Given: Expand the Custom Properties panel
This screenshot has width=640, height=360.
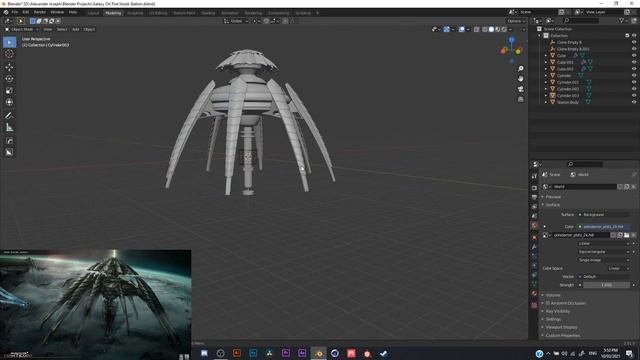Looking at the screenshot, I should click(562, 336).
